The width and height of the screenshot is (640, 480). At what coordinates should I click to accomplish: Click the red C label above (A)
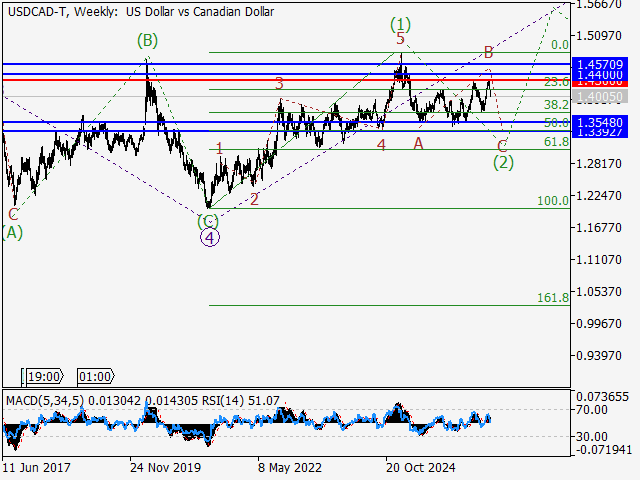tap(13, 214)
